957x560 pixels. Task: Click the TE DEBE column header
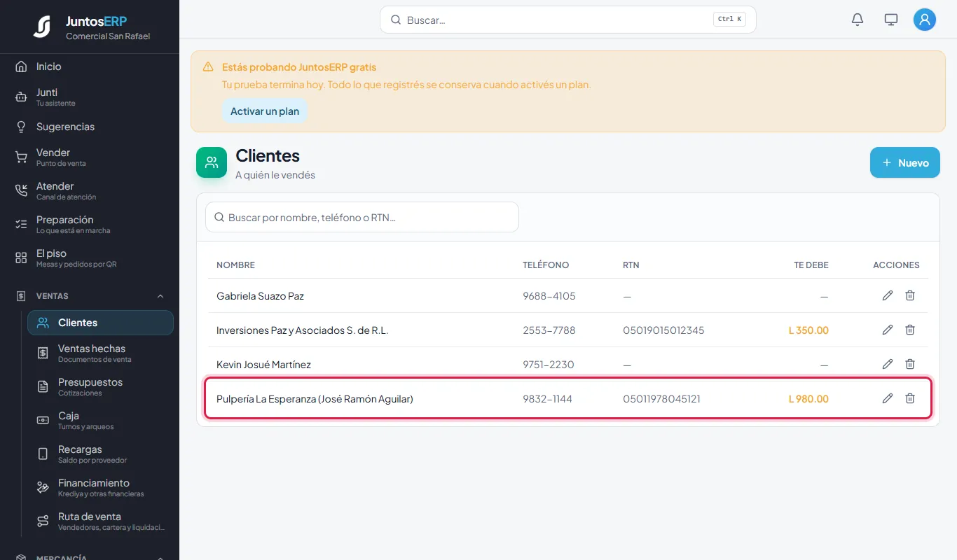click(x=811, y=265)
